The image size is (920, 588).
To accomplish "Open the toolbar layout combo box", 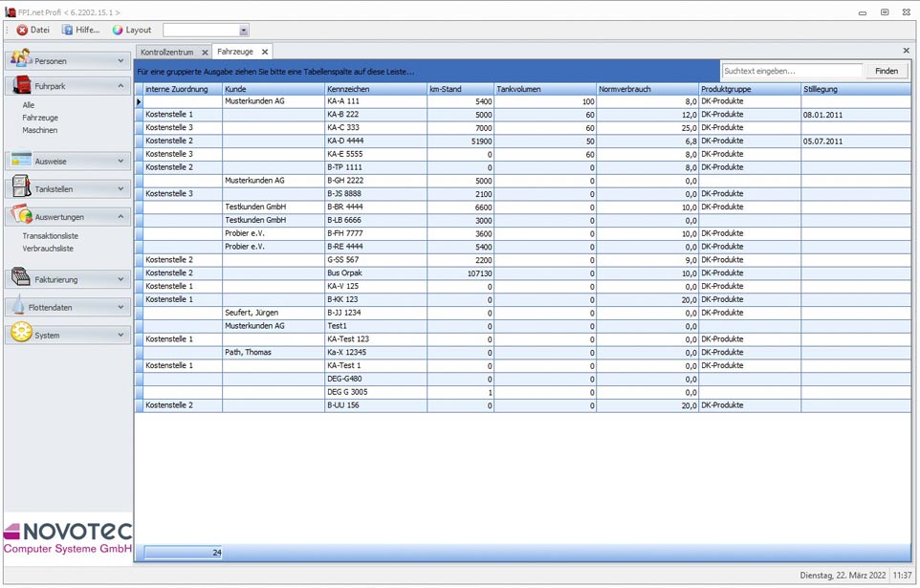I will pyautogui.click(x=244, y=31).
